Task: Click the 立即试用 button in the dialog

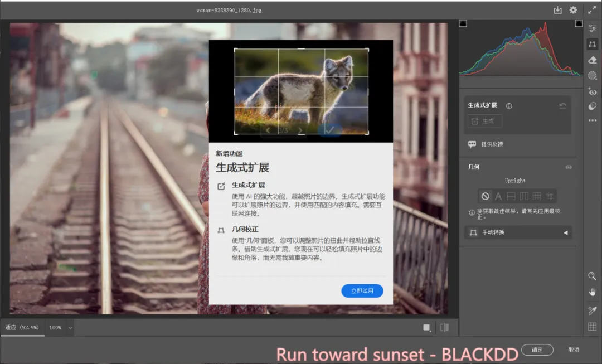Action: point(362,291)
